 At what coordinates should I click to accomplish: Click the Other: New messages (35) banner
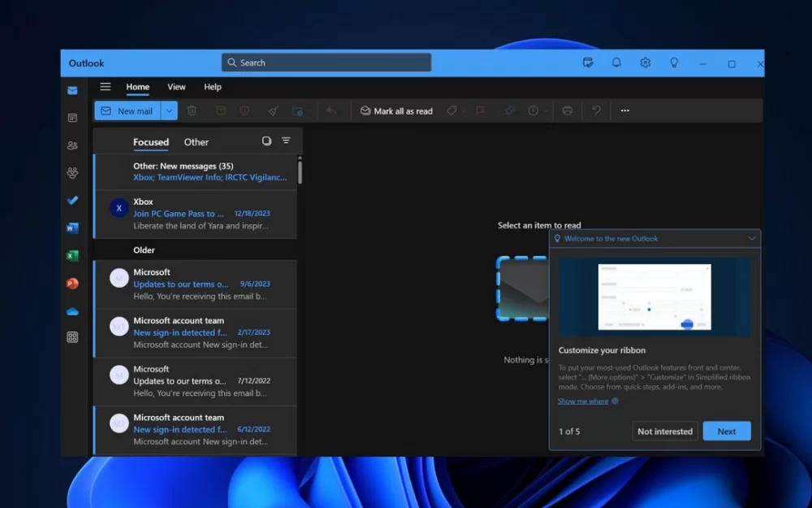coord(195,172)
